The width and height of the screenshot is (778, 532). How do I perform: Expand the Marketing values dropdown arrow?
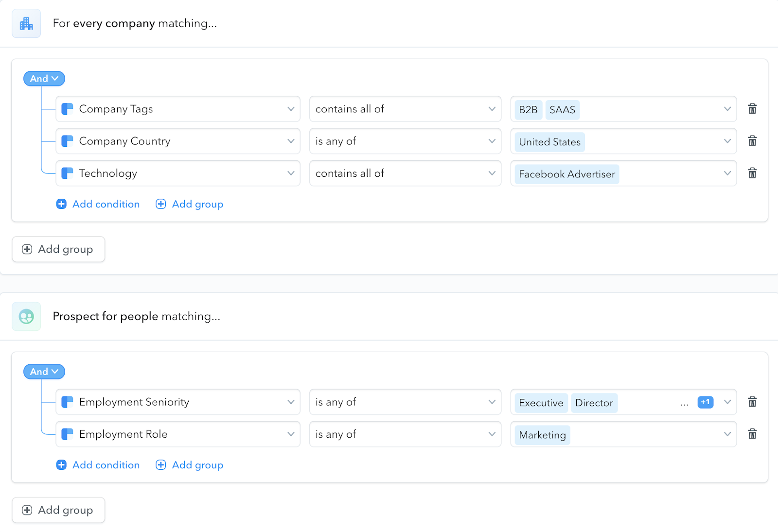click(727, 434)
